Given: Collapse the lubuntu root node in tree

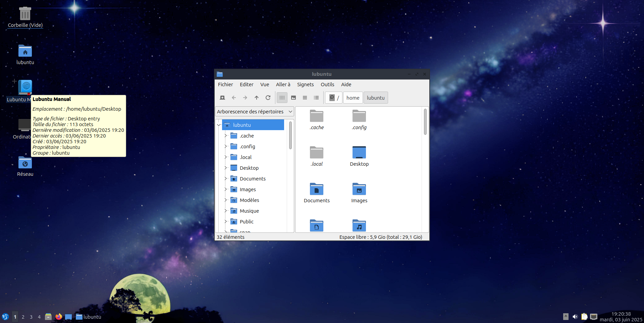Looking at the screenshot, I should pyautogui.click(x=219, y=125).
